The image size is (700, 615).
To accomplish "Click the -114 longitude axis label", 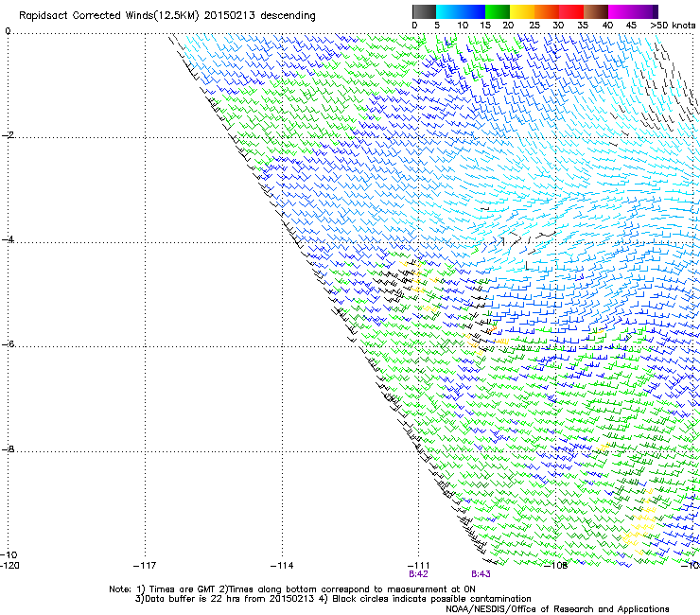I will point(282,566).
